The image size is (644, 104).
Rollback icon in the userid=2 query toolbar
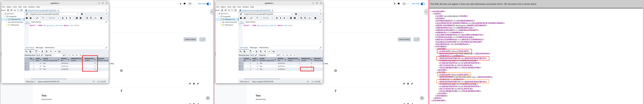click(x=305, y=18)
